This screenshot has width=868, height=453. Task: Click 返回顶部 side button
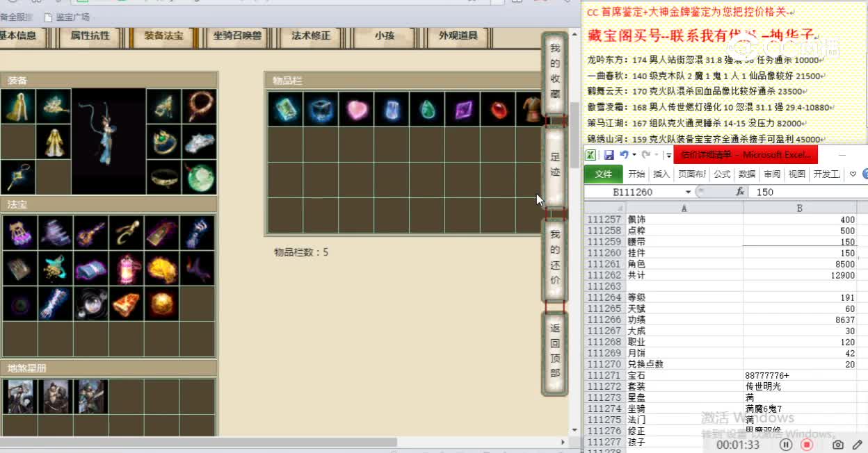point(555,354)
